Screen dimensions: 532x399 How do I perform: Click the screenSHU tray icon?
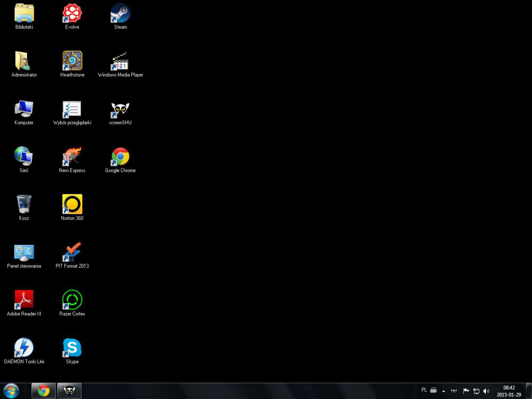coord(454,391)
